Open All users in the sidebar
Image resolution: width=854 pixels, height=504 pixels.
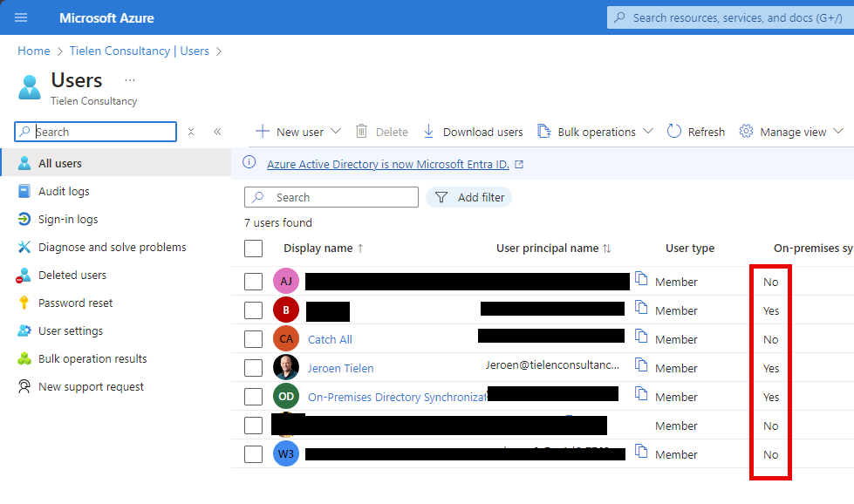pyautogui.click(x=115, y=163)
